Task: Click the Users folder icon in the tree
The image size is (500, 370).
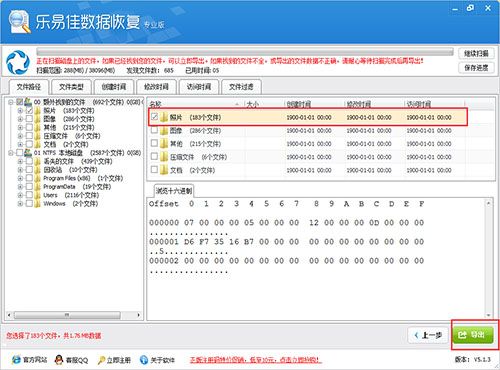Action: [38, 195]
